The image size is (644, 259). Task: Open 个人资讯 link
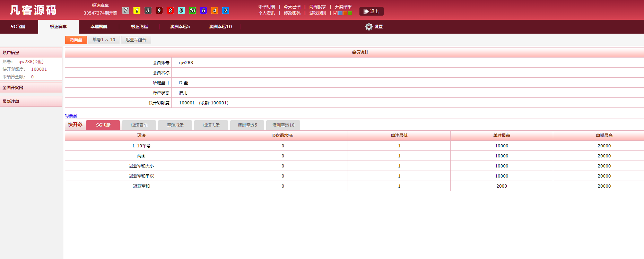click(x=267, y=13)
